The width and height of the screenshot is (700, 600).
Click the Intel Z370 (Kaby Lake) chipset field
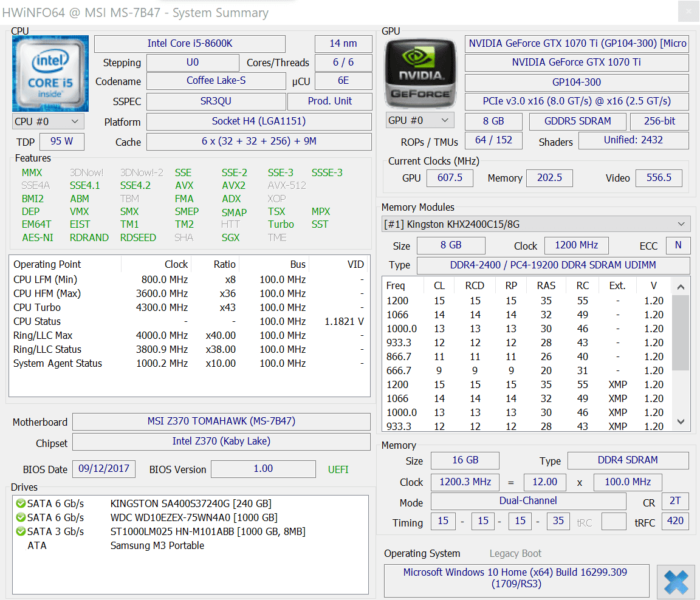pos(221,441)
